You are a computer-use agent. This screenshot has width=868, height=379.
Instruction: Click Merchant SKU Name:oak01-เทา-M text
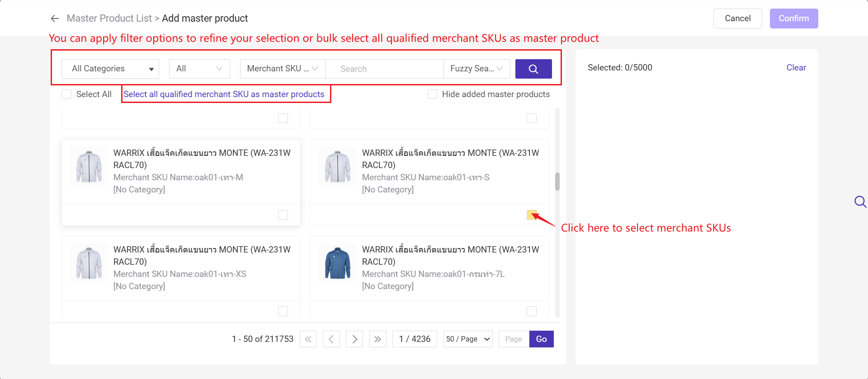(178, 178)
